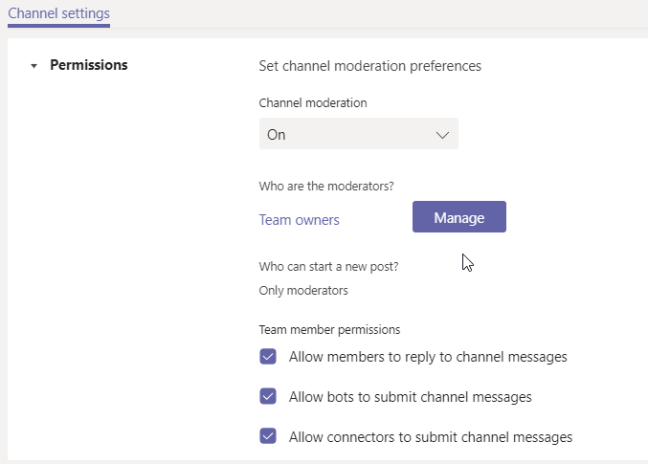Toggle the allow bots to submit checkbox
Image resolution: width=648 pixels, height=464 pixels.
coord(268,396)
